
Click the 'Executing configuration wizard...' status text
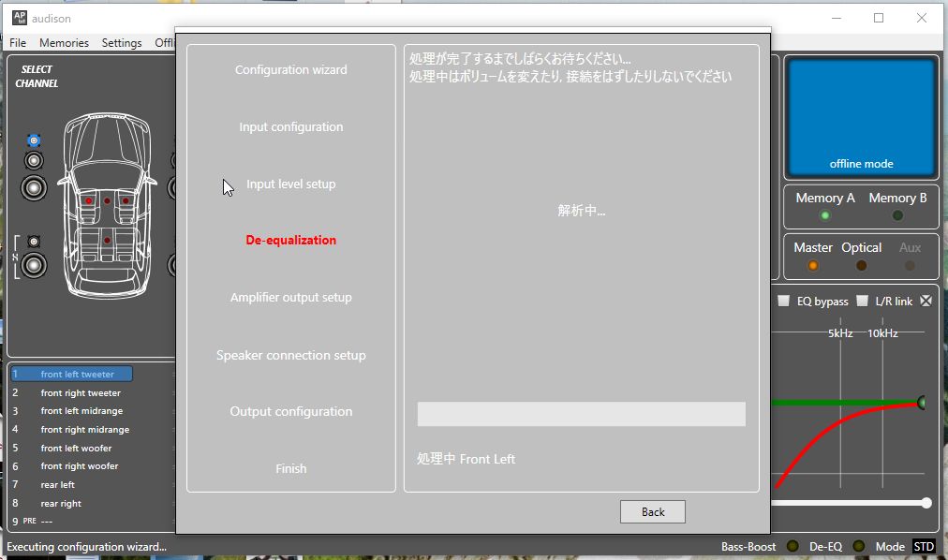[86, 547]
